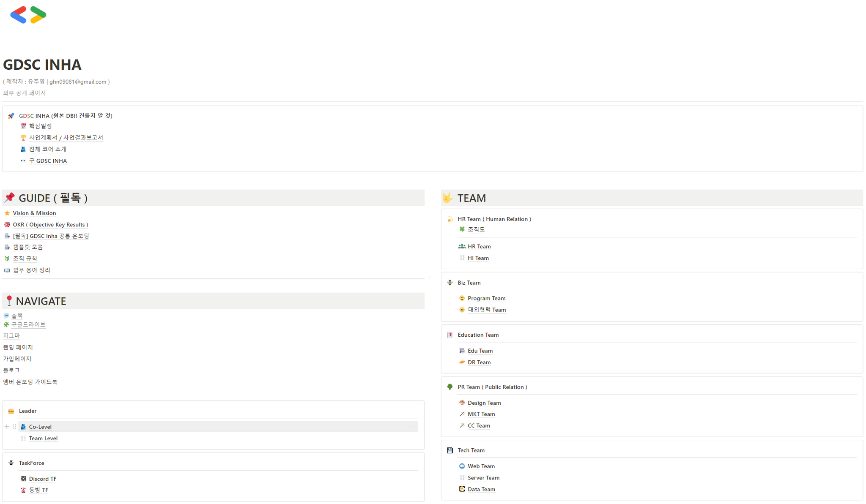
Task: Click the floppy disk icon beside Tech Team
Action: coord(450,450)
